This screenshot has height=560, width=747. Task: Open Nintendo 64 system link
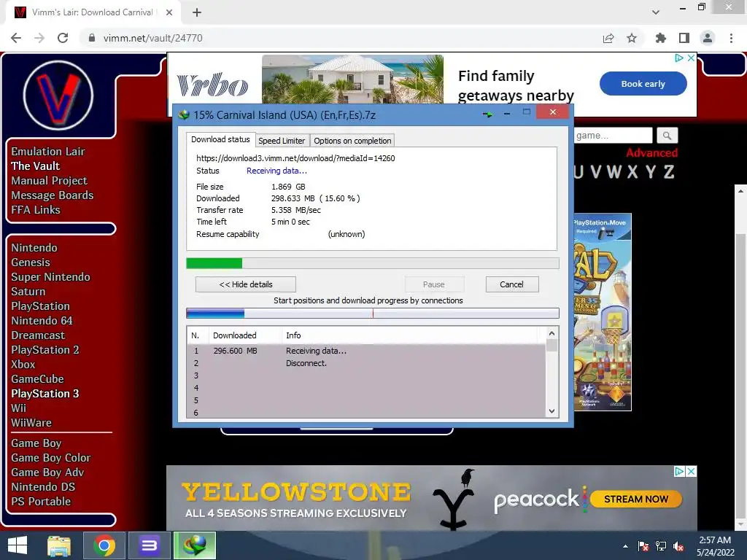click(42, 321)
